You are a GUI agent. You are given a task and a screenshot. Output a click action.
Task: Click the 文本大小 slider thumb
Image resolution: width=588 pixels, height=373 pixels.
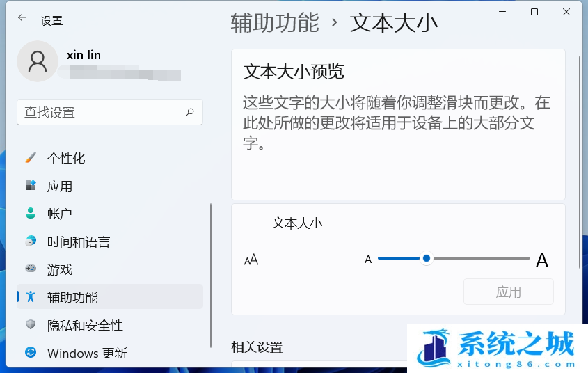(x=427, y=258)
